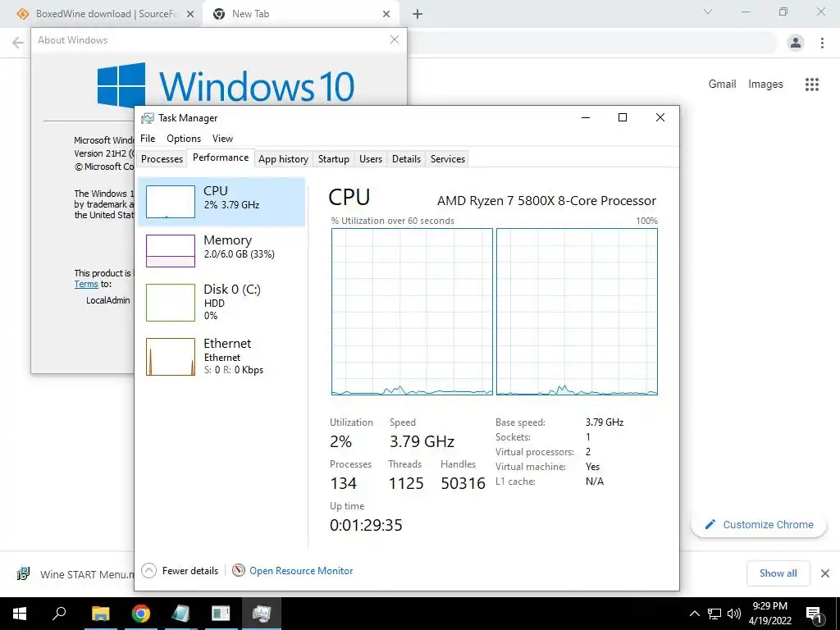Image resolution: width=840 pixels, height=630 pixels.
Task: Select Memory in performance sidebar
Action: coord(221,251)
